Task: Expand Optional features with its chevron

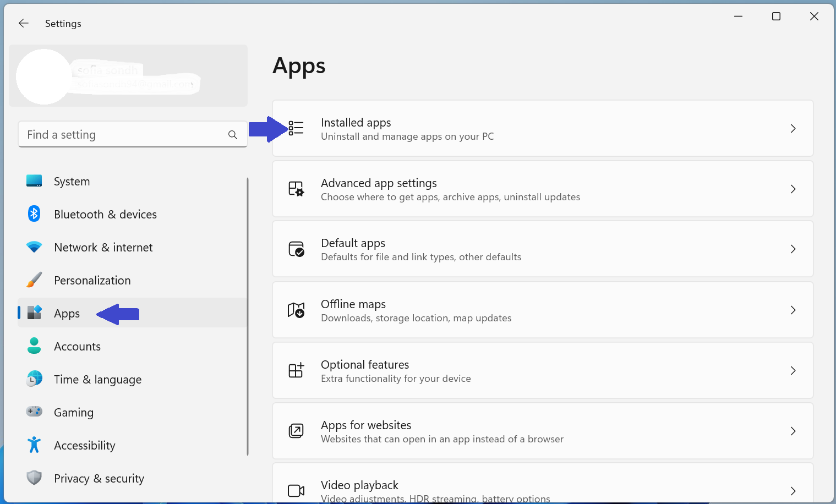Action: click(793, 371)
